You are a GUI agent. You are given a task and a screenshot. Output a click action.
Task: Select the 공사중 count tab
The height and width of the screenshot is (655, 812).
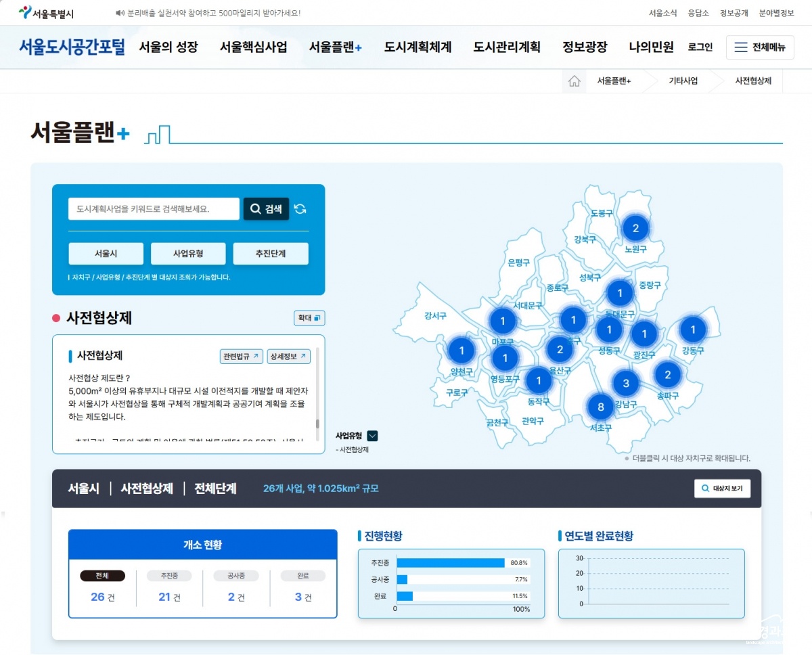pyautogui.click(x=236, y=576)
